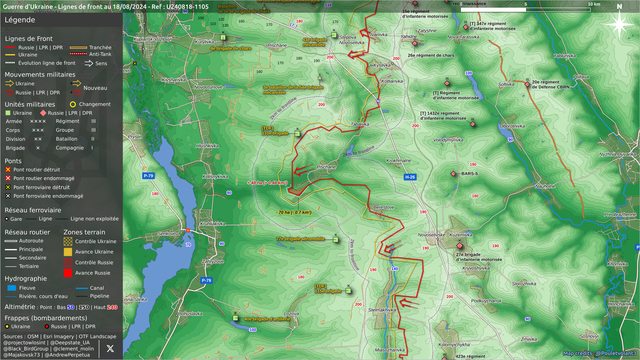Viewport: 640px width, 360px height.
Task: Click the 27e brigade d'infanterie motorisée diamond marker
Action: [460, 246]
